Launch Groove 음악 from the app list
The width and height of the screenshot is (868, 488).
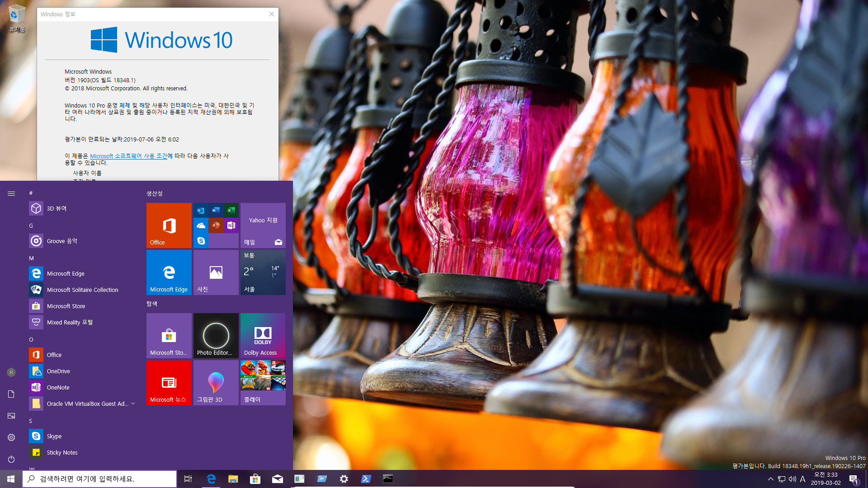click(x=81, y=241)
